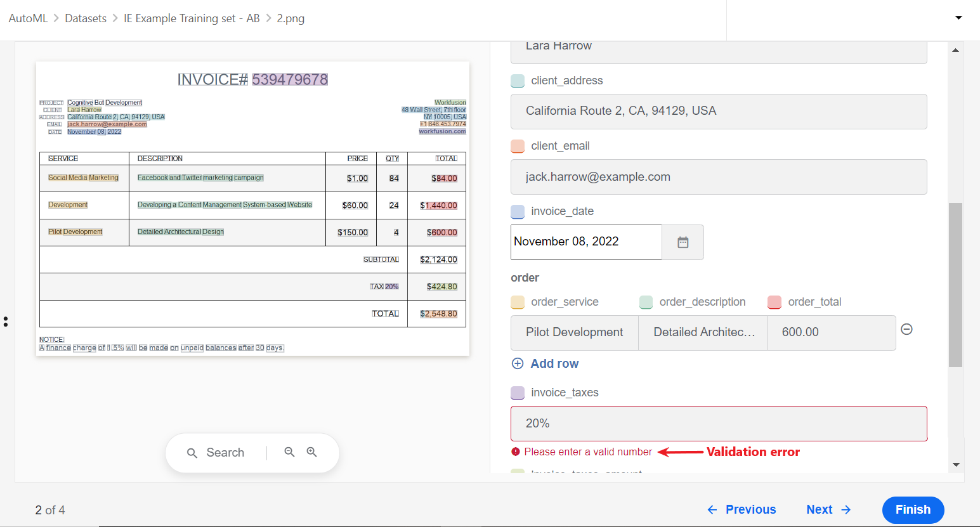980x527 pixels.
Task: Click the plus icon beside Add row
Action: (518, 363)
